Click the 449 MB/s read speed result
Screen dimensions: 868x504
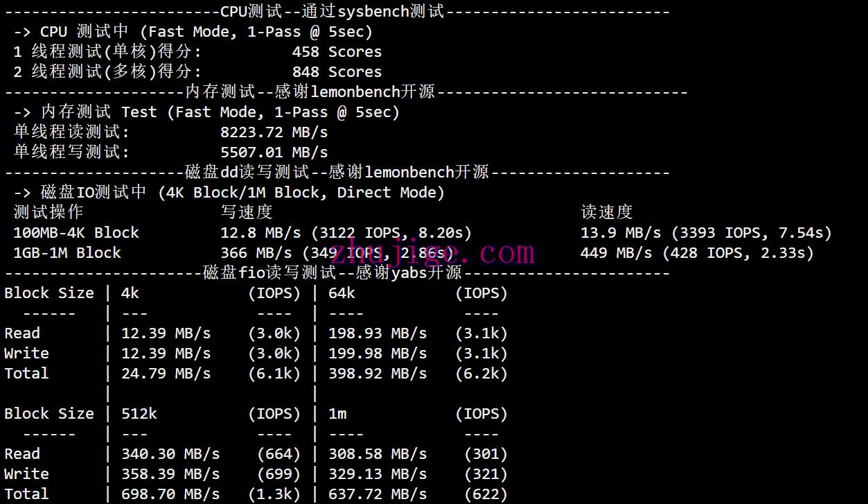[616, 253]
